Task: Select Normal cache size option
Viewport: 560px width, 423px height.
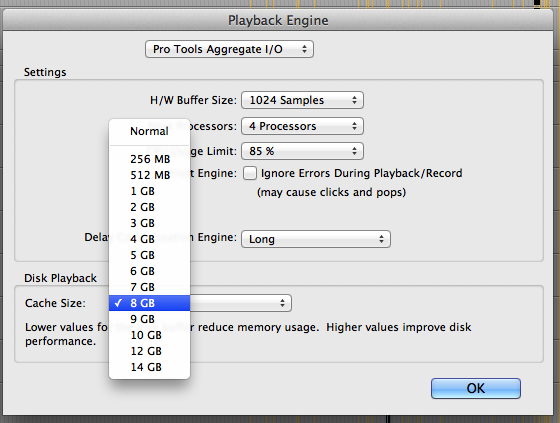Action: [x=149, y=131]
